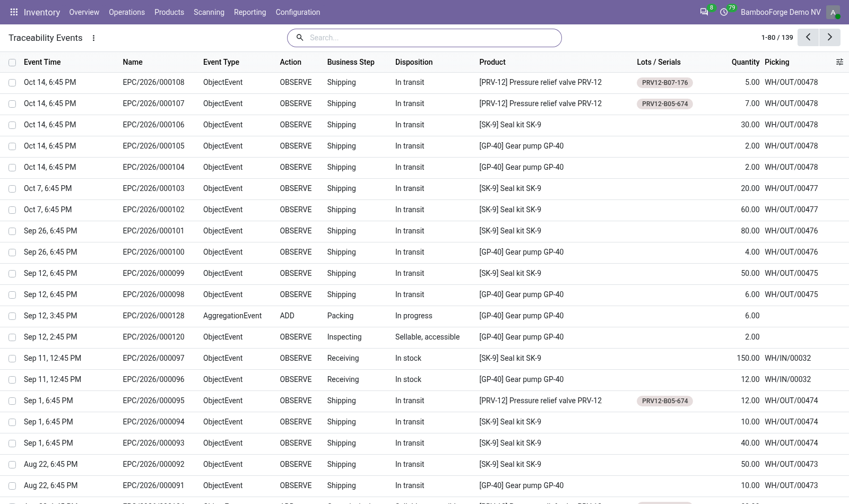Open the Configuration menu
The width and height of the screenshot is (849, 504).
[x=298, y=12]
